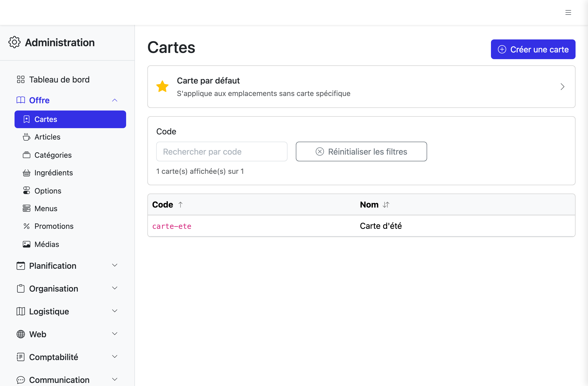Open the Carte par défaut card
Screen dimensions: 588x386
click(361, 87)
